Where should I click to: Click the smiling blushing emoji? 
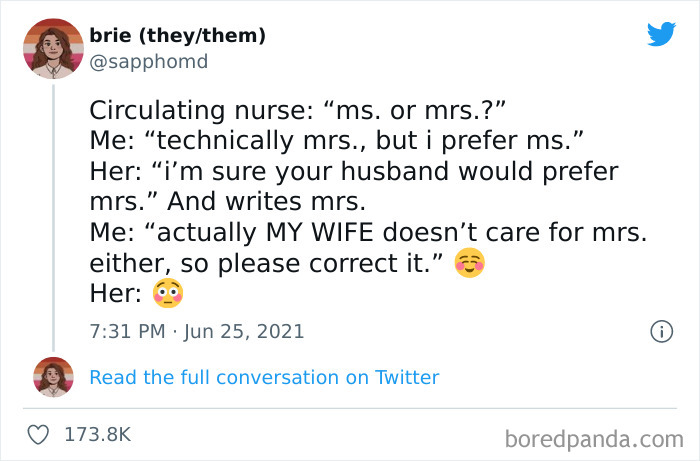click(469, 263)
